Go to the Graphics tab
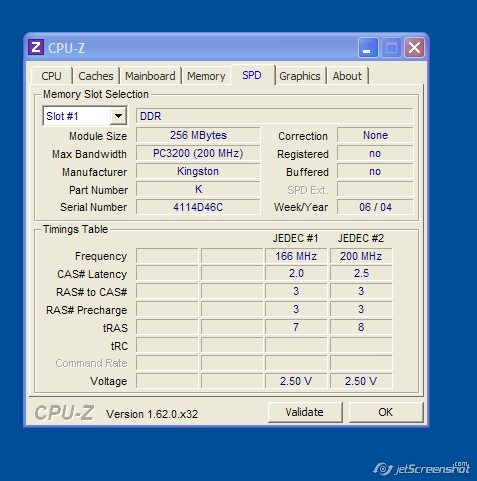The image size is (477, 481). [300, 76]
